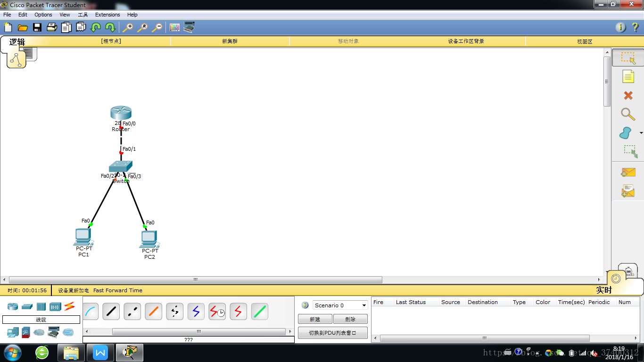
Task: Select the WAN Emulation cloud icon
Action: click(x=39, y=332)
